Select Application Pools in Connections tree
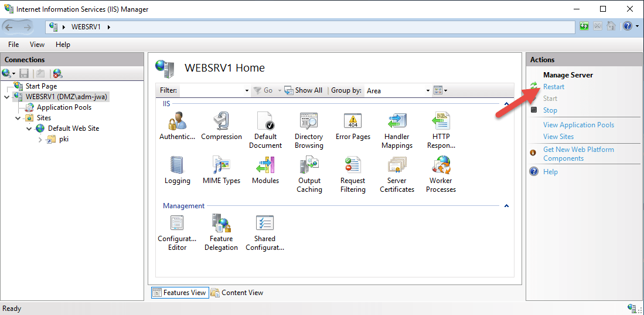 [64, 107]
